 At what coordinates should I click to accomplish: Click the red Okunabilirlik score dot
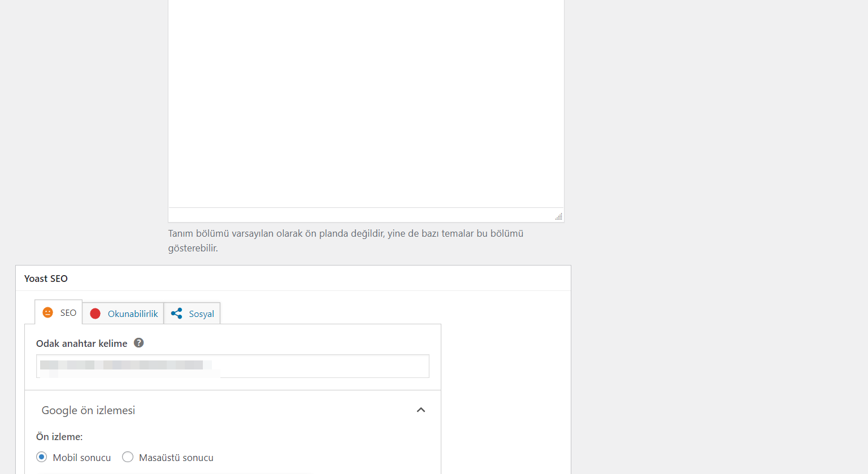click(95, 314)
